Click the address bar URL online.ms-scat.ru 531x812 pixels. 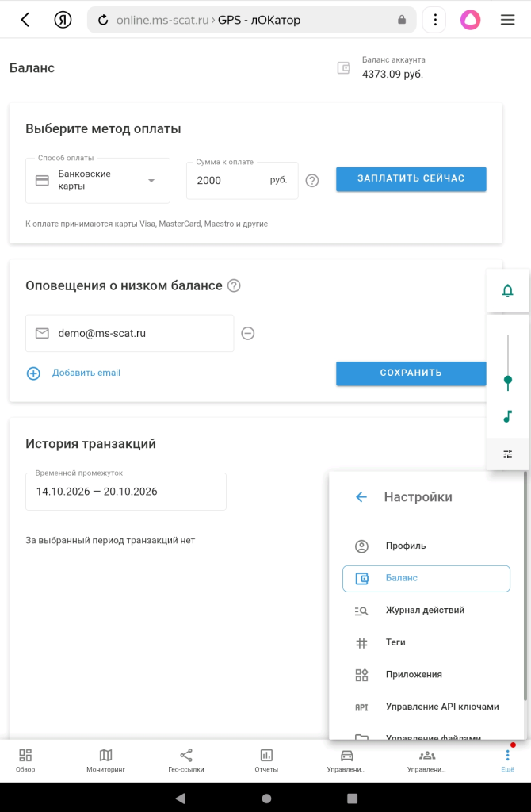(x=162, y=20)
